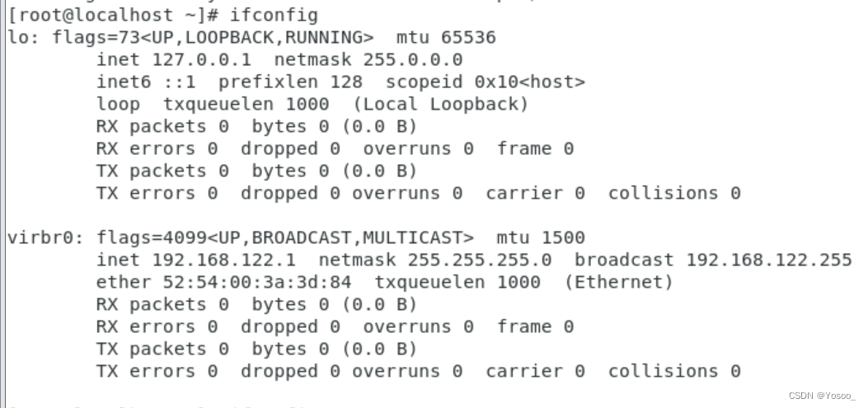Click the scopeid 0x10<host> text
This screenshot has width=868, height=408.
(x=485, y=82)
